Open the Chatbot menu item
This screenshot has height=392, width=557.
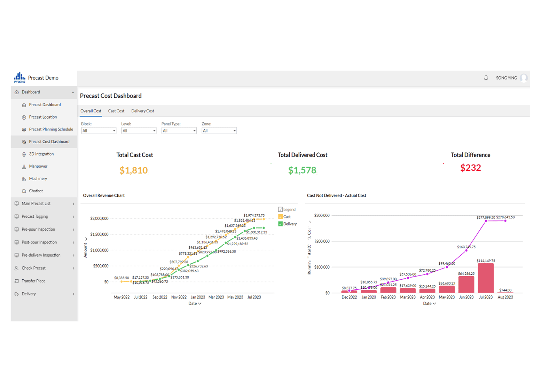pos(36,191)
